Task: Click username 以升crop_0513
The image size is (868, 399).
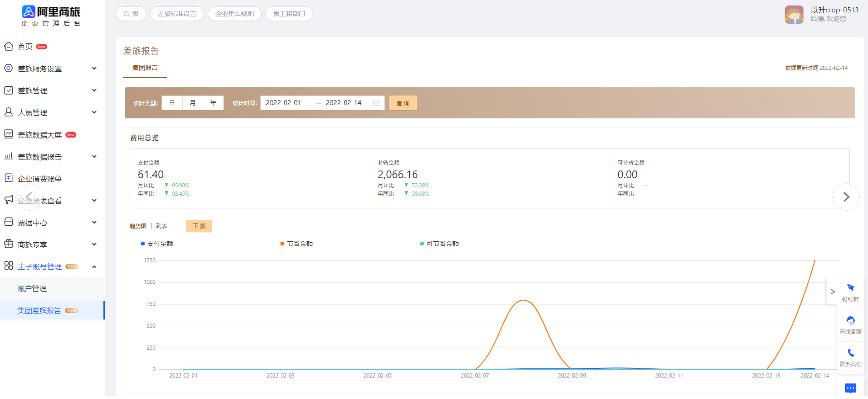Action: (x=835, y=10)
